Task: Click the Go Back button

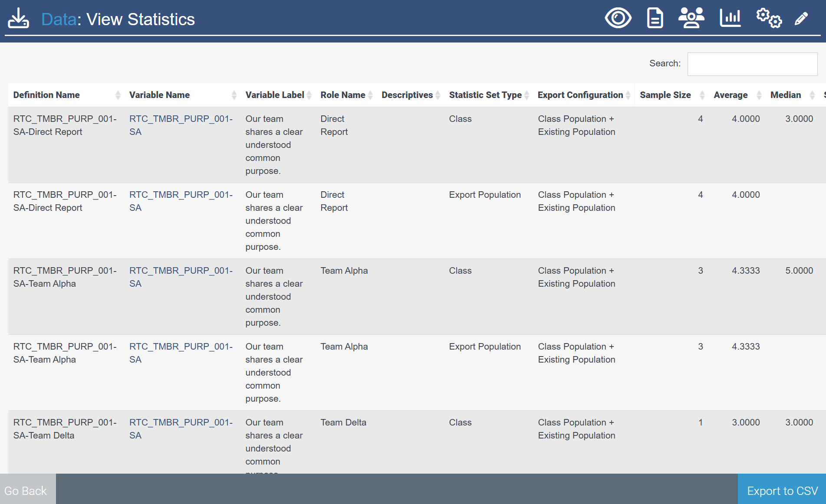Action: tap(26, 491)
